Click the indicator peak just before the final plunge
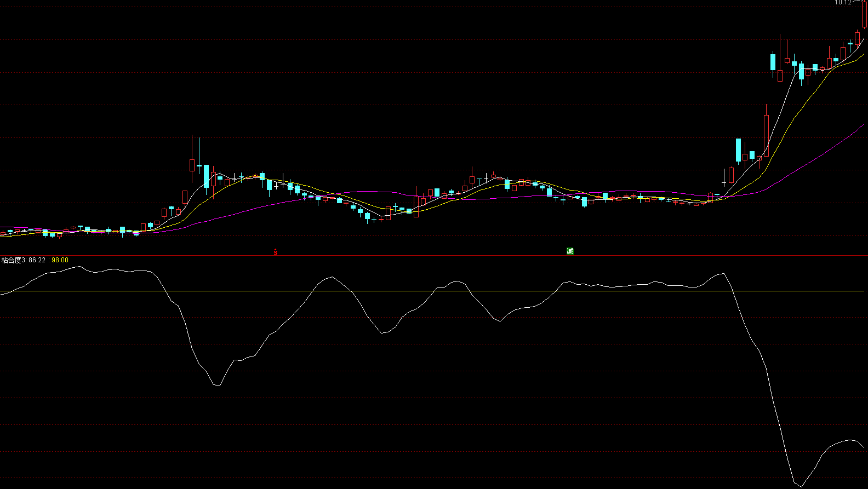This screenshot has height=489, width=868. point(723,273)
